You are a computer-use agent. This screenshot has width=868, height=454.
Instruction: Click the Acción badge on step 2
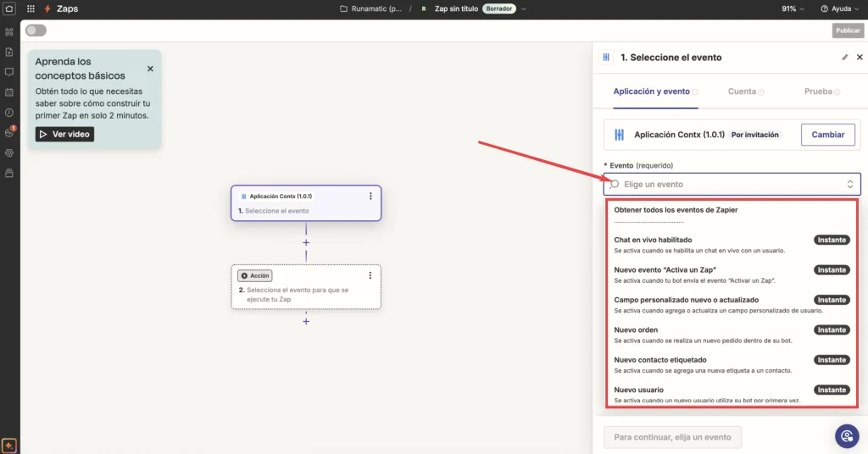click(255, 275)
